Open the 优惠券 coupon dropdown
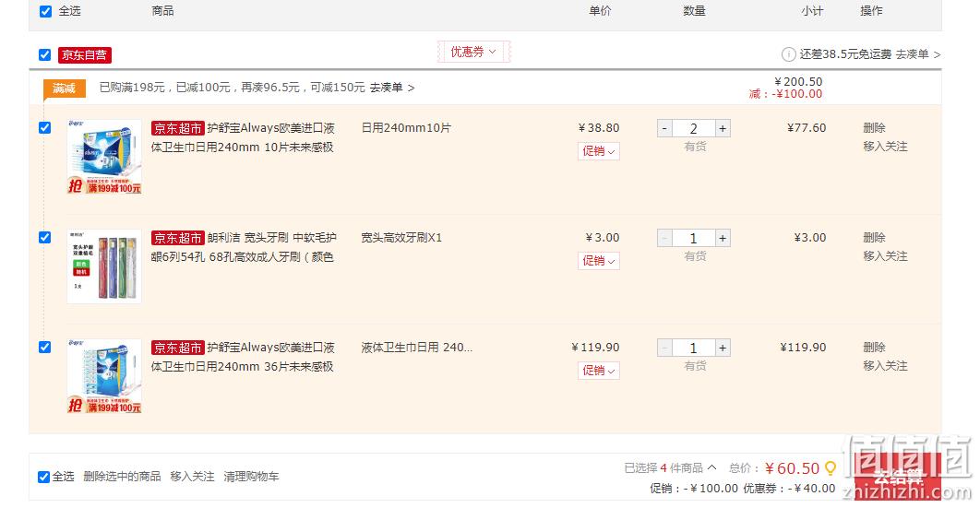 tap(473, 52)
